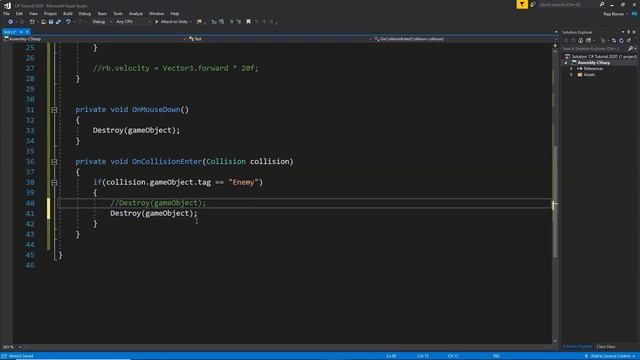Switch to the Class View tab
640x360 pixels.
point(606,347)
